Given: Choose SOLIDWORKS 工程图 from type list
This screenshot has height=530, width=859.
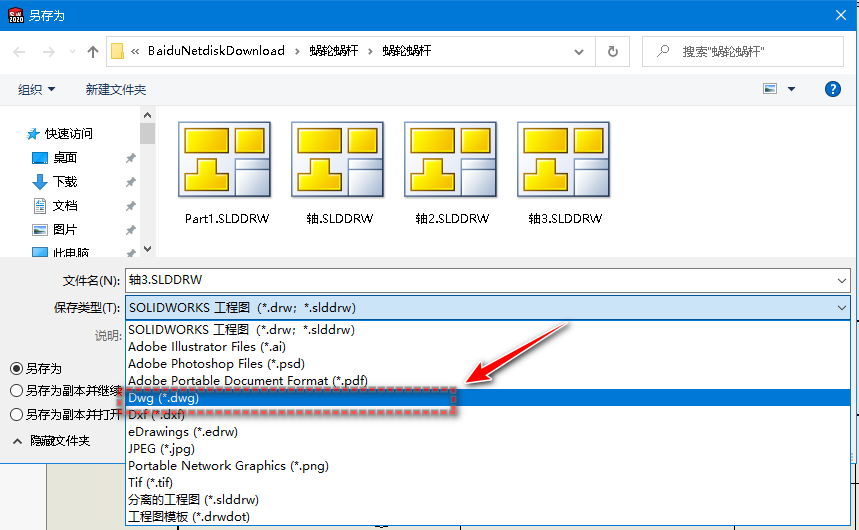Looking at the screenshot, I should 488,329.
